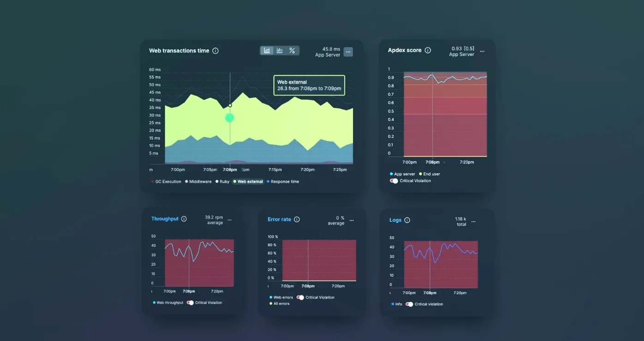Open info icon beside Throughput title
This screenshot has width=644, height=341.
click(184, 219)
